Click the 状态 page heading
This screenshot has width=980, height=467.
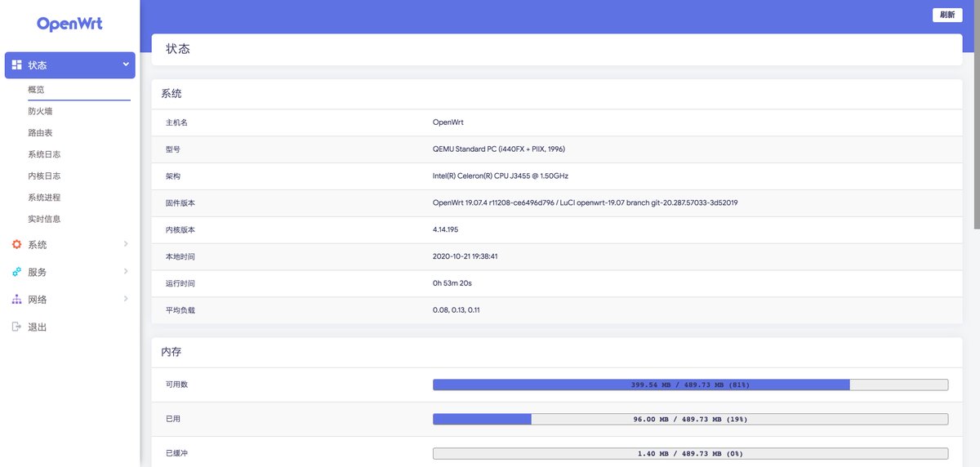178,49
